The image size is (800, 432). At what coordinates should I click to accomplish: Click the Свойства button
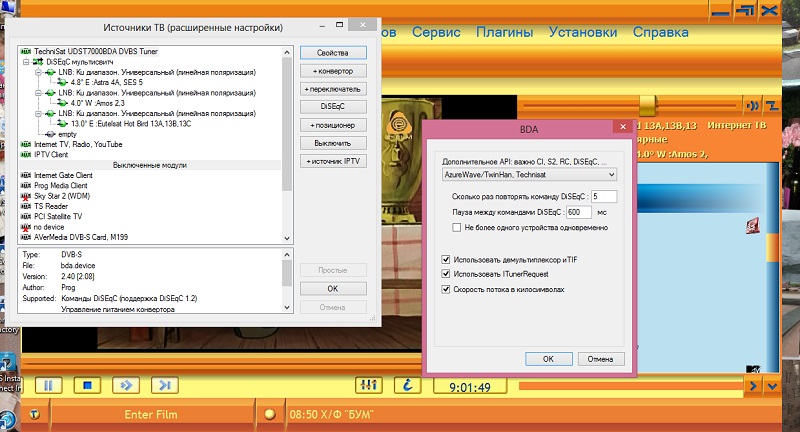click(x=333, y=53)
